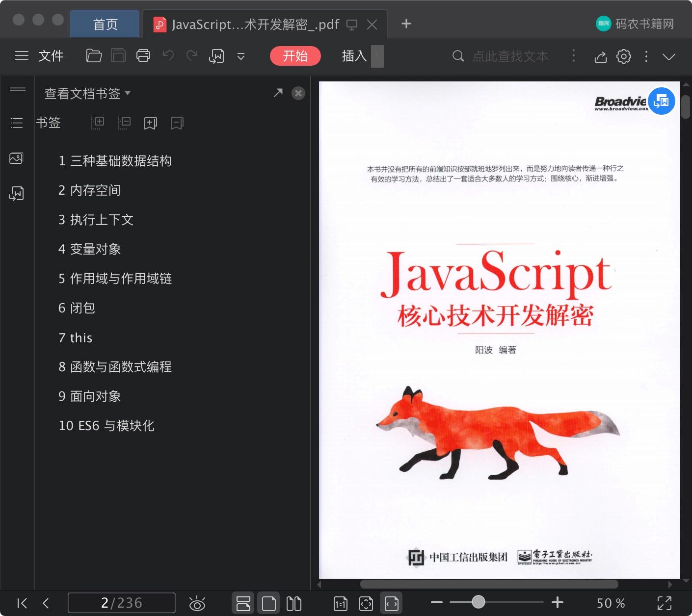Image resolution: width=692 pixels, height=616 pixels.
Task: Click the share export icon
Action: pos(601,57)
